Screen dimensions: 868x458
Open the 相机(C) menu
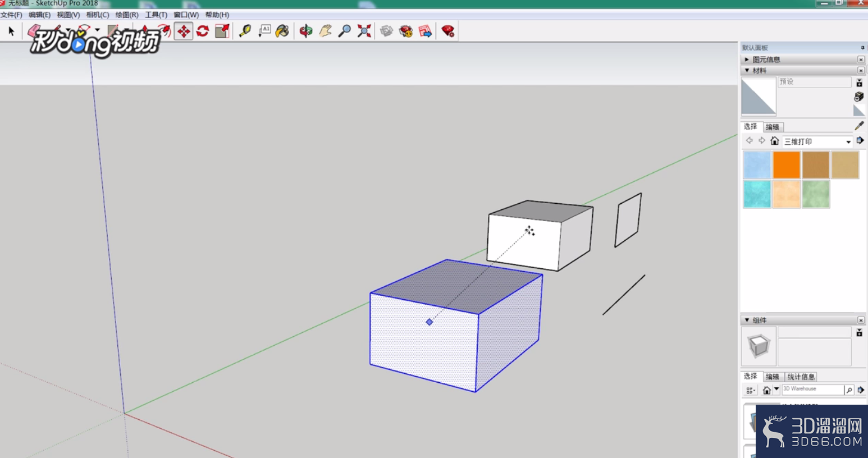pos(98,15)
